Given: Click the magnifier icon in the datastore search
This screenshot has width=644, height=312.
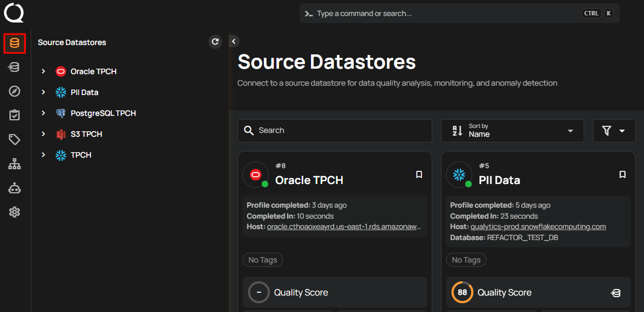Looking at the screenshot, I should tap(248, 130).
